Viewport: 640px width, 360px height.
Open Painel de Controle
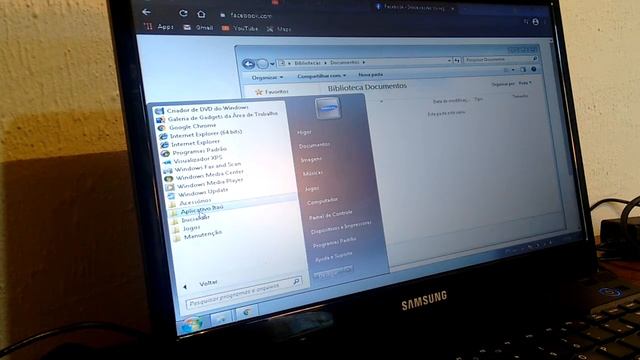click(330, 214)
